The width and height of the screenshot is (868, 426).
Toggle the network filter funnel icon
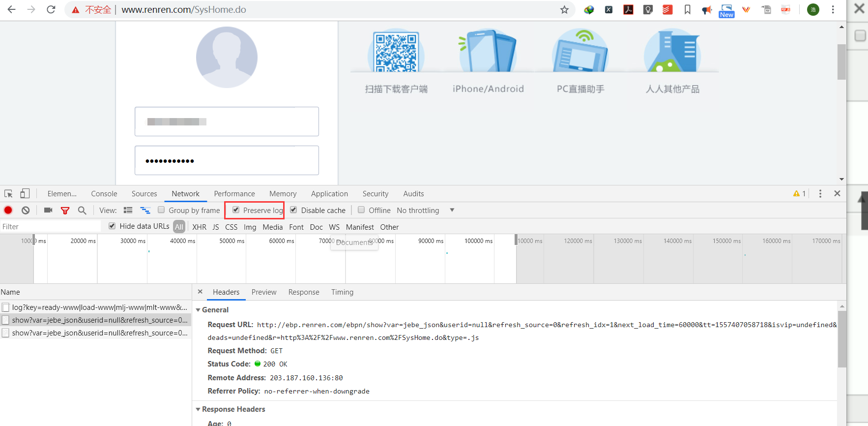point(65,211)
